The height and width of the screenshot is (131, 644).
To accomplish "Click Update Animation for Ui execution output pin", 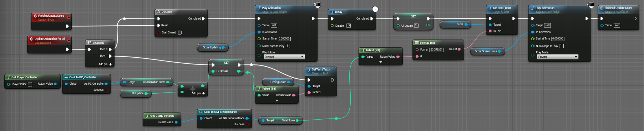I will click(67, 49).
